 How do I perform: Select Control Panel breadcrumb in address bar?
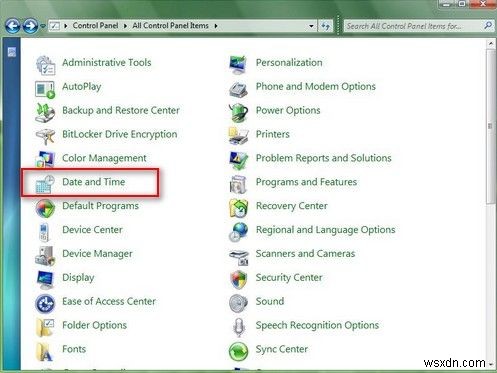(x=95, y=26)
